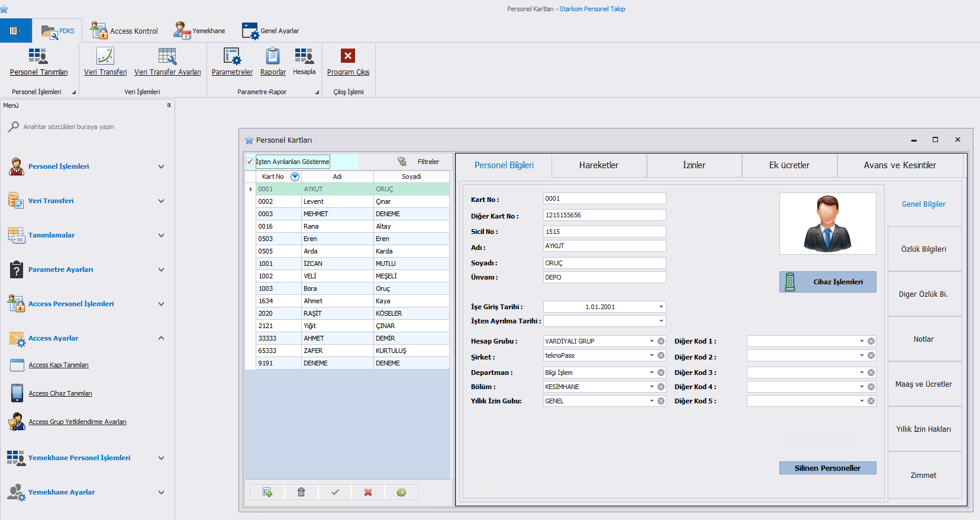Open the Access Kapı Tanımları link

coord(59,365)
